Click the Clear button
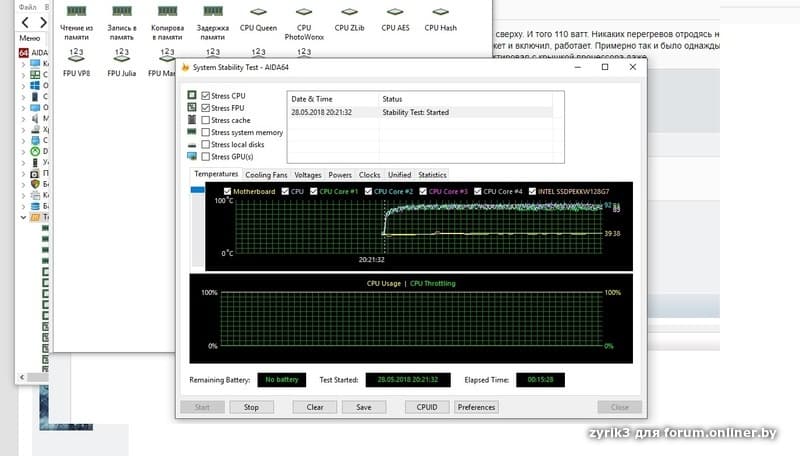The width and height of the screenshot is (800, 456). (x=315, y=407)
